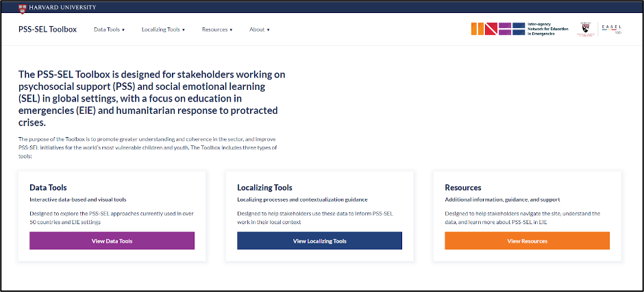Image resolution: width=644 pixels, height=292 pixels.
Task: Click the blue View Localizing Tools button
Action: tap(319, 241)
